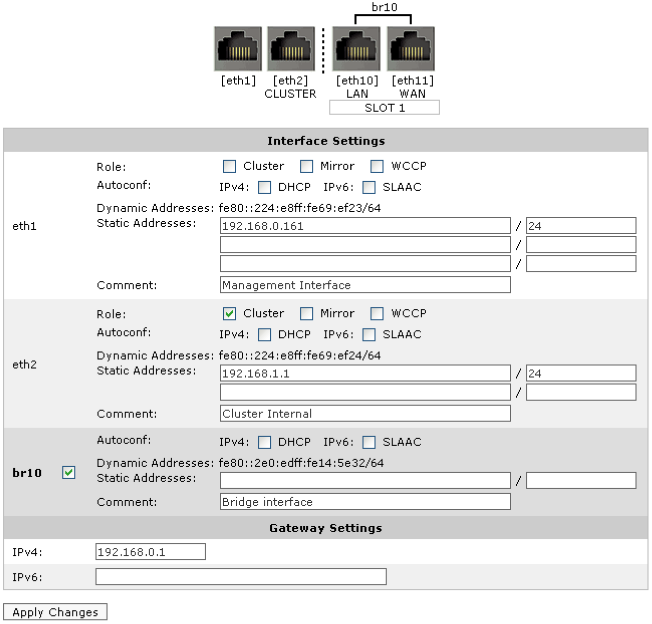Enable WCCP role for eth1
The width and height of the screenshot is (652, 624).
point(377,166)
